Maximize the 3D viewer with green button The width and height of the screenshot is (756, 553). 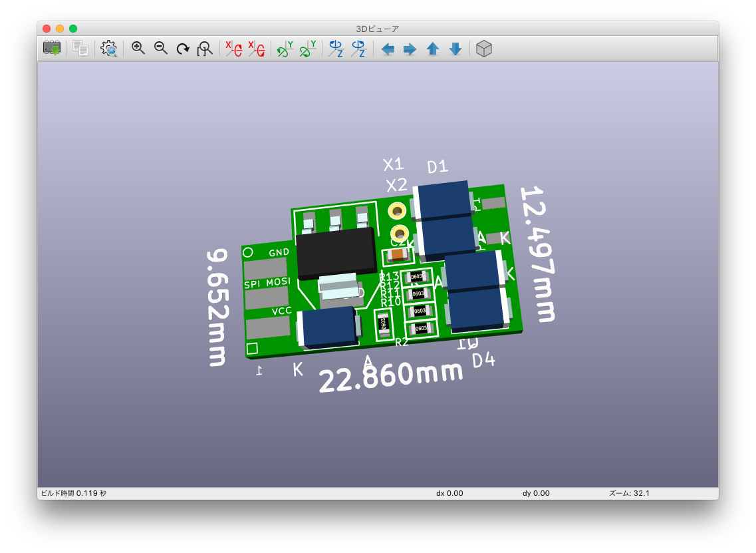pos(73,29)
